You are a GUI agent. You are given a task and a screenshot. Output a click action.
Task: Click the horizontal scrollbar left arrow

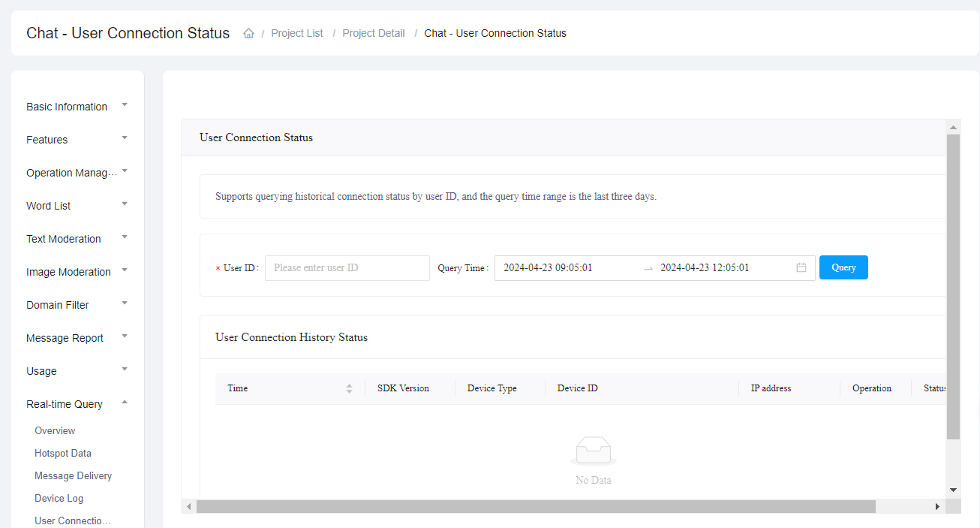189,507
